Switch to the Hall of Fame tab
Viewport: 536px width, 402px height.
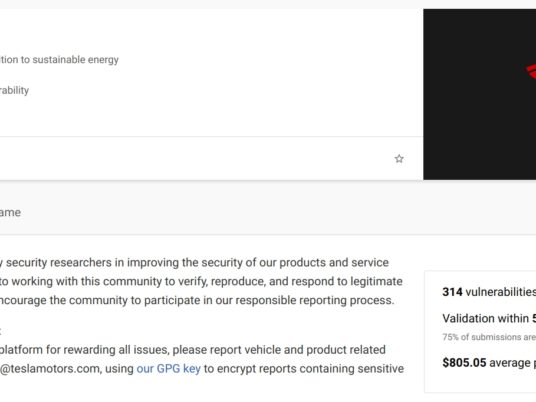[x=10, y=212]
